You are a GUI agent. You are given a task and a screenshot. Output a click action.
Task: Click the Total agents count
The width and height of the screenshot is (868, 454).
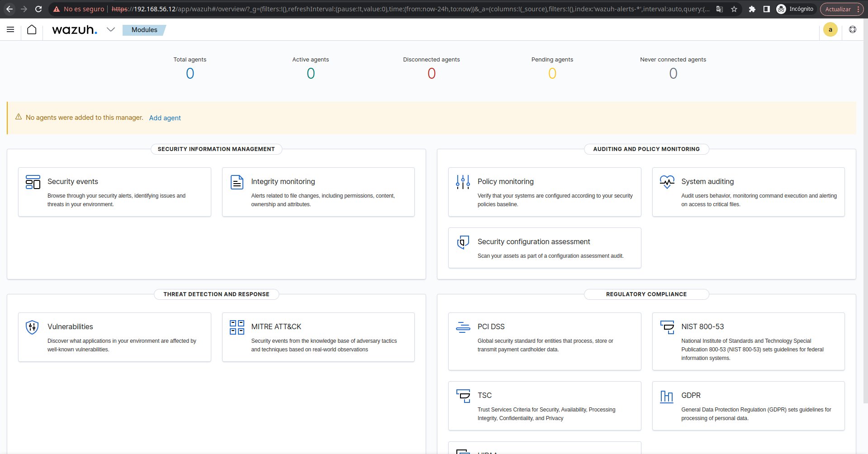[190, 73]
